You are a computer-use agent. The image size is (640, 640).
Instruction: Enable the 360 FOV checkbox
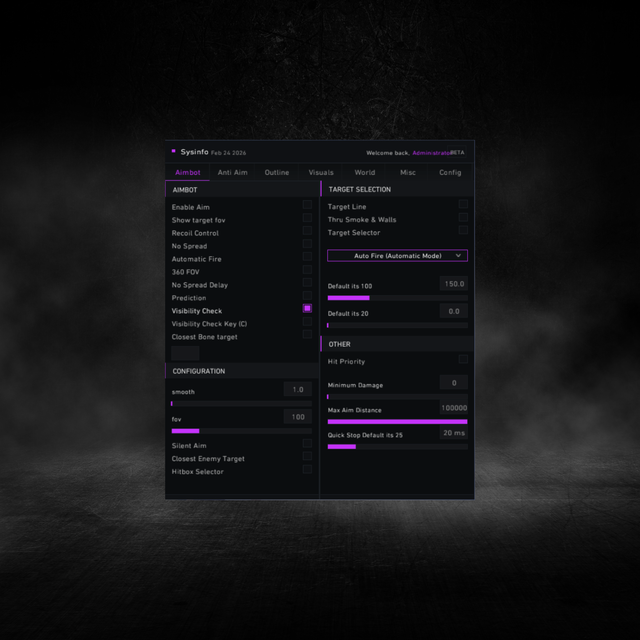tap(307, 269)
